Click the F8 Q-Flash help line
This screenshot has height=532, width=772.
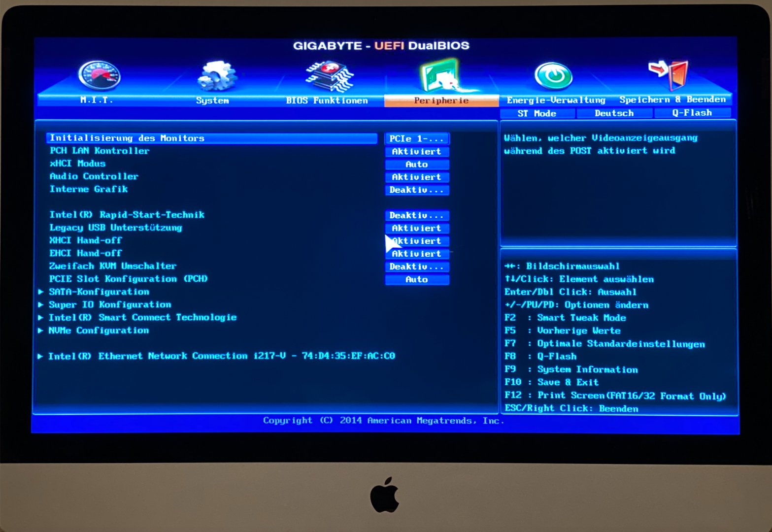tap(540, 356)
